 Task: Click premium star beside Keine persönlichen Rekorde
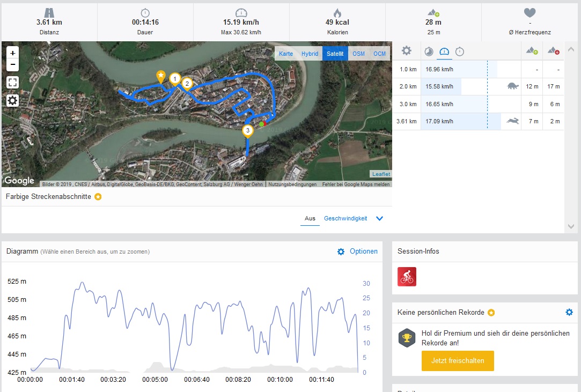(x=491, y=313)
